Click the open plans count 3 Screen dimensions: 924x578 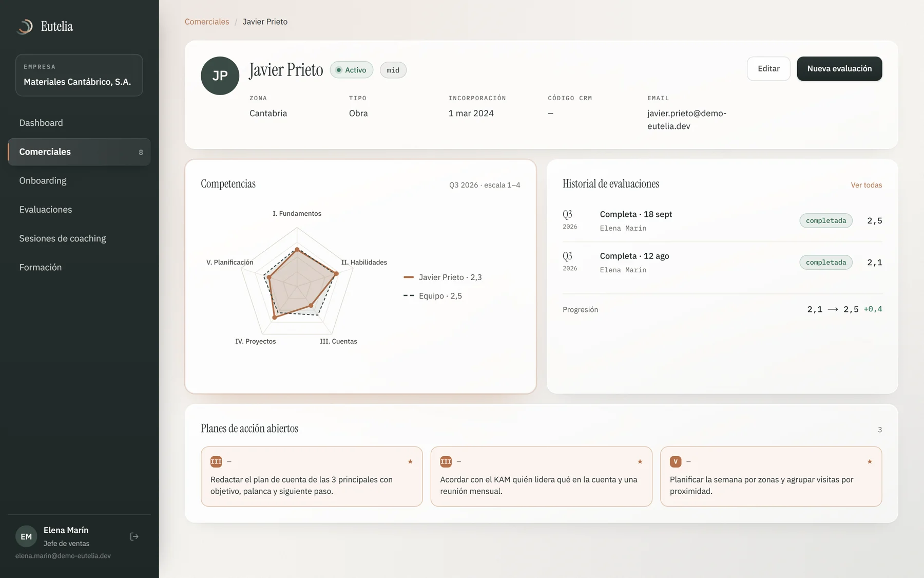coord(880,430)
